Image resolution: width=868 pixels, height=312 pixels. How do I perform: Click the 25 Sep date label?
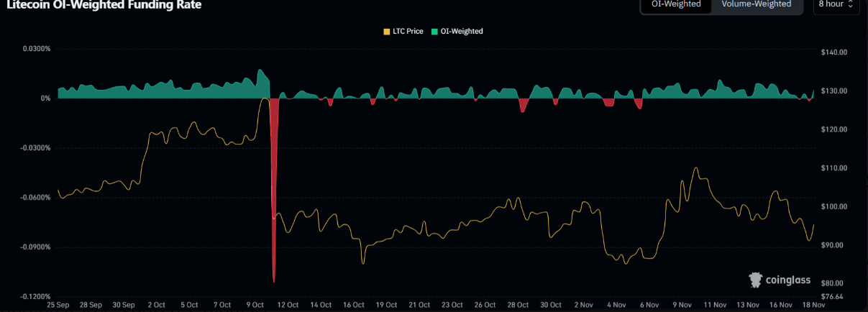tap(58, 305)
